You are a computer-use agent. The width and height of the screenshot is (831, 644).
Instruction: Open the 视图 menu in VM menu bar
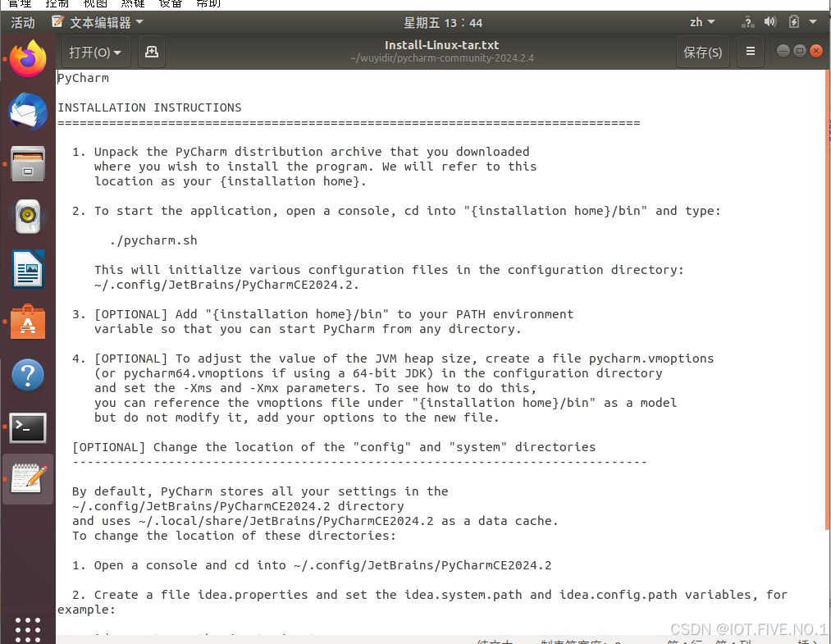95,4
